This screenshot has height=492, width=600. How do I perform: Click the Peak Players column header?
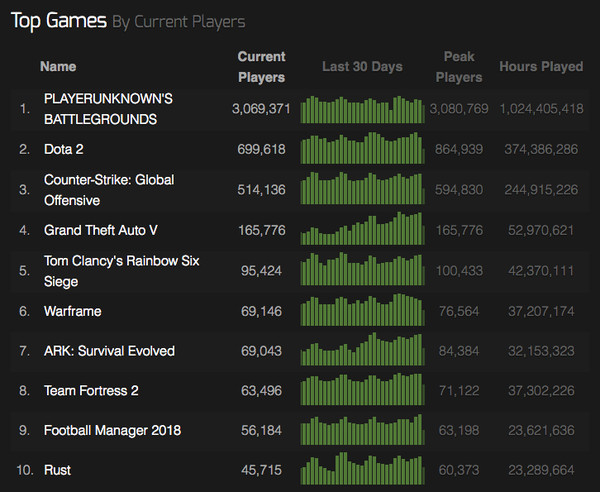pyautogui.click(x=462, y=67)
